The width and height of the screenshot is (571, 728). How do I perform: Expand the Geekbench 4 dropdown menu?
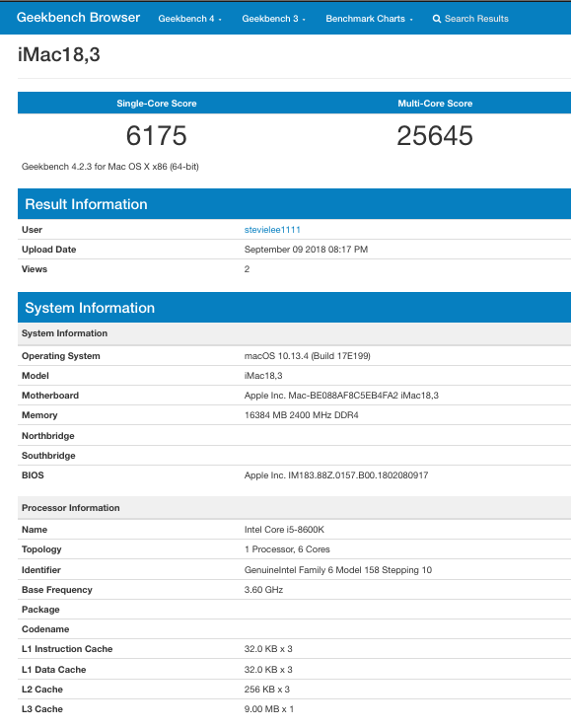pos(189,19)
